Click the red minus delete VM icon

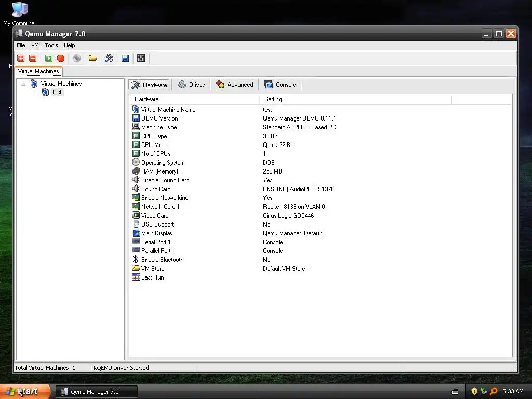(33, 58)
